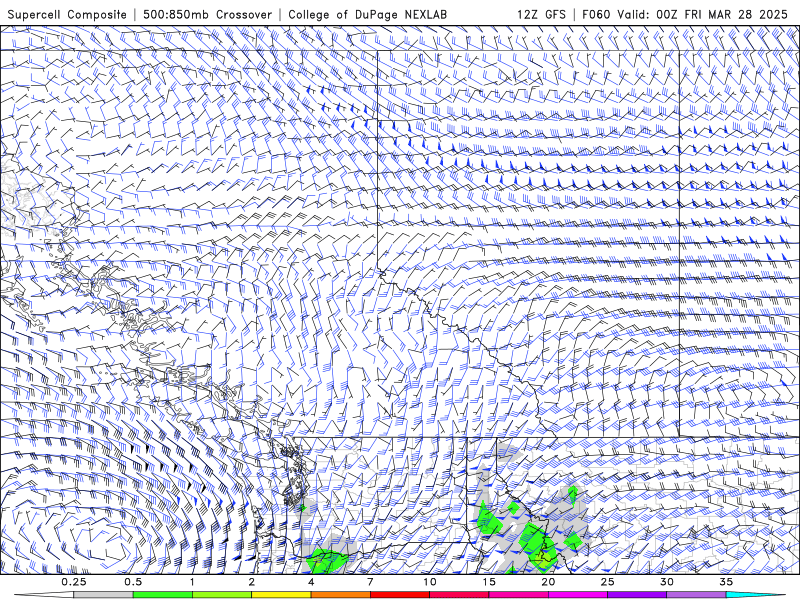Viewport: 800px width, 600px height.
Task: Pick the red 7–10 color bar segment
Action: point(400,595)
